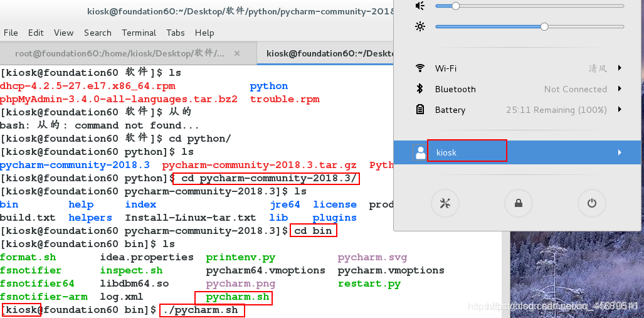Click the dhcp-4.2.5-27.el7.x86_64.rpm file name
Screen dimensions: 644x318
pyautogui.click(x=88, y=87)
